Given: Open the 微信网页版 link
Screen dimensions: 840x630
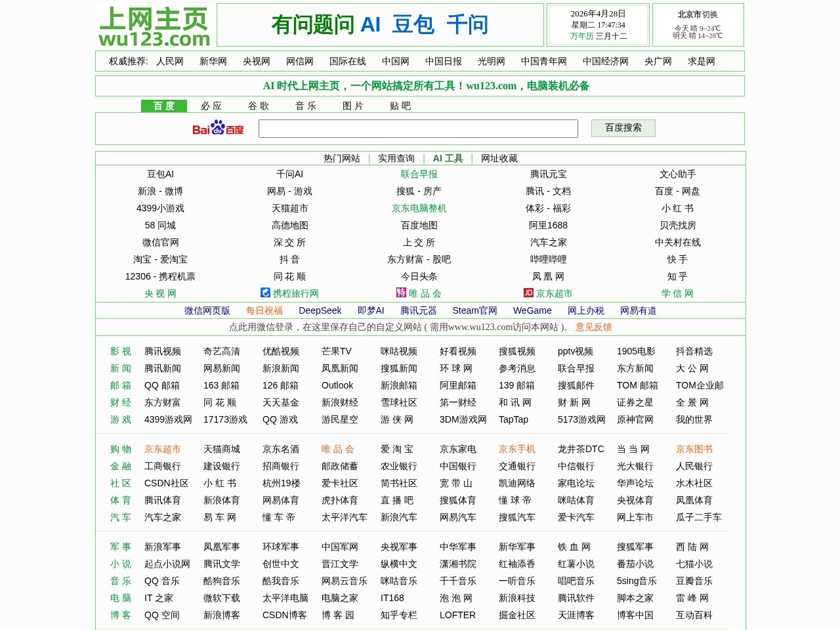Looking at the screenshot, I should point(207,310).
